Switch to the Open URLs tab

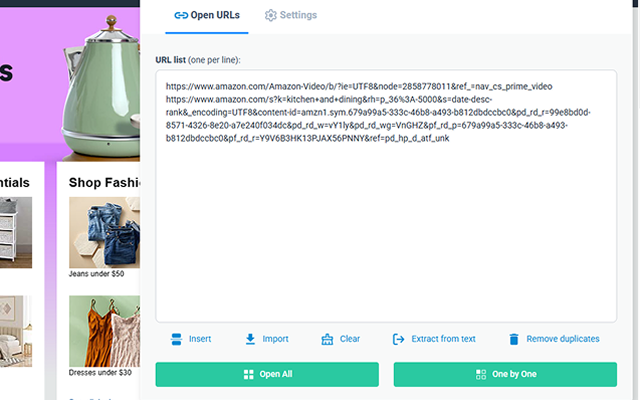(x=207, y=16)
